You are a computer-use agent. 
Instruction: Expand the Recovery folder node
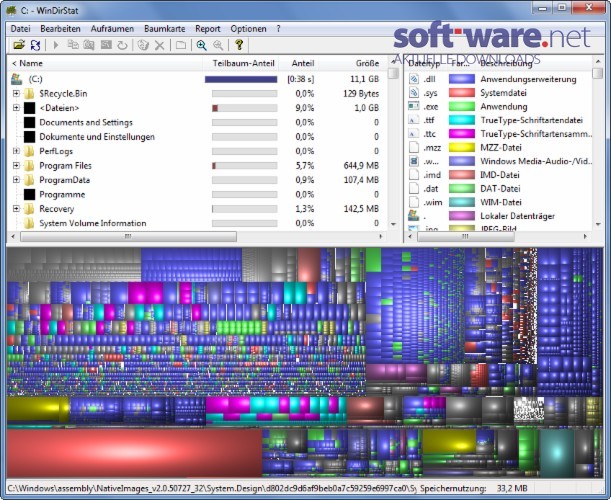(16, 208)
